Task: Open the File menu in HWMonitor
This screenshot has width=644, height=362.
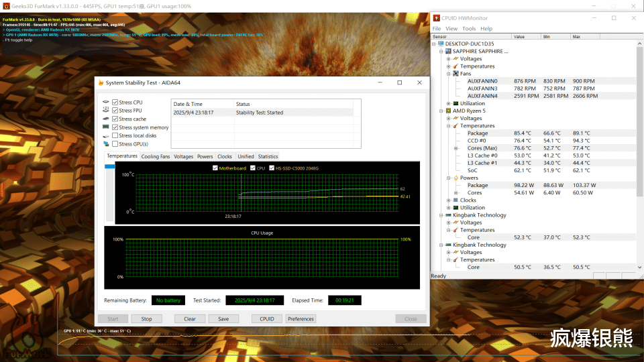Action: (x=437, y=29)
